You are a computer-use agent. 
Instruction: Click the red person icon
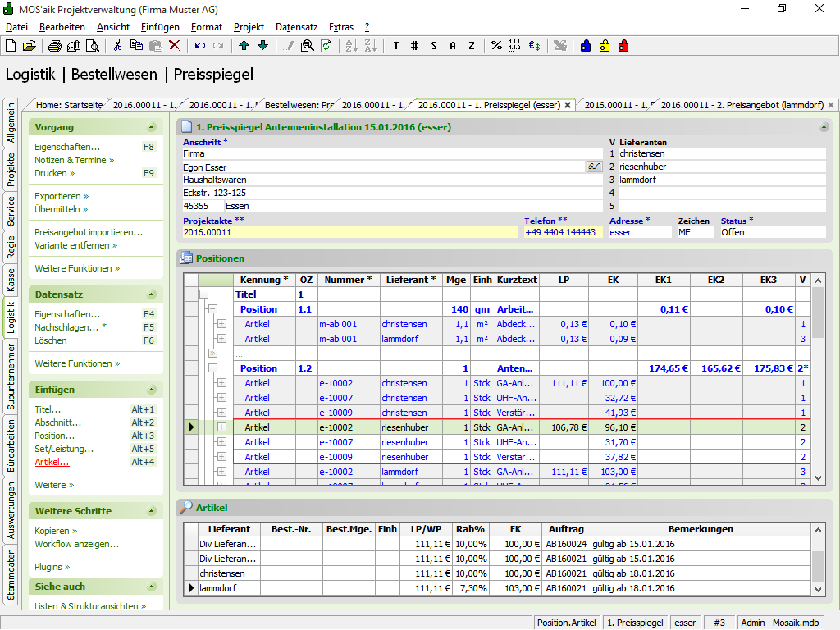[x=623, y=46]
